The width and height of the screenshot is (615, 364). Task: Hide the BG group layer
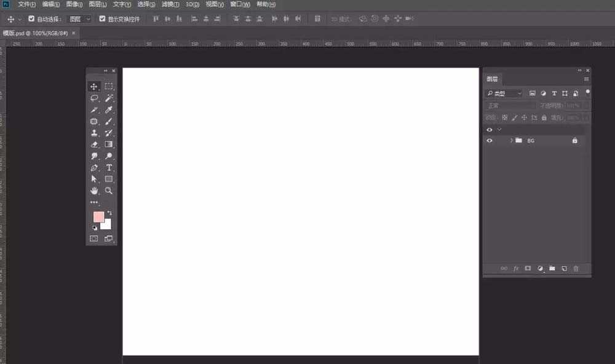point(490,141)
